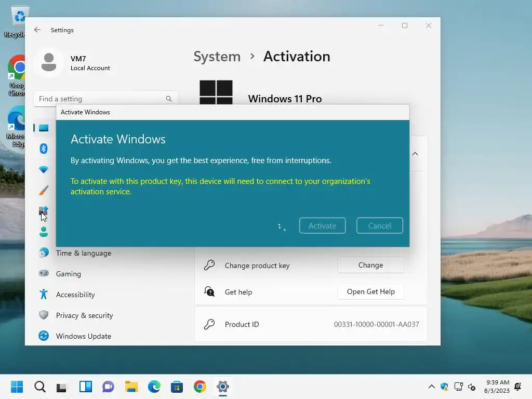Screen dimensions: 532x399
Task: Open Microsoft Store on the taskbar
Action: click(177, 387)
